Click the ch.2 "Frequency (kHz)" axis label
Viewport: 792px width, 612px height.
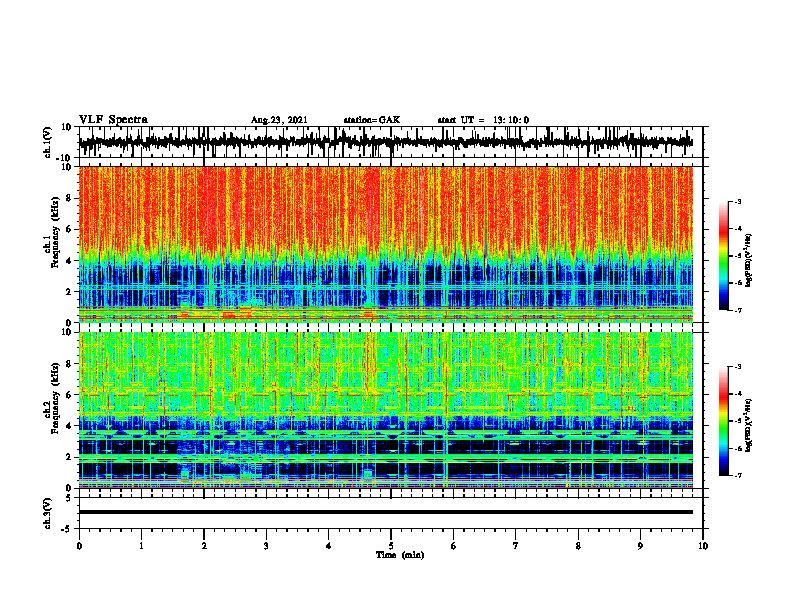coord(55,398)
